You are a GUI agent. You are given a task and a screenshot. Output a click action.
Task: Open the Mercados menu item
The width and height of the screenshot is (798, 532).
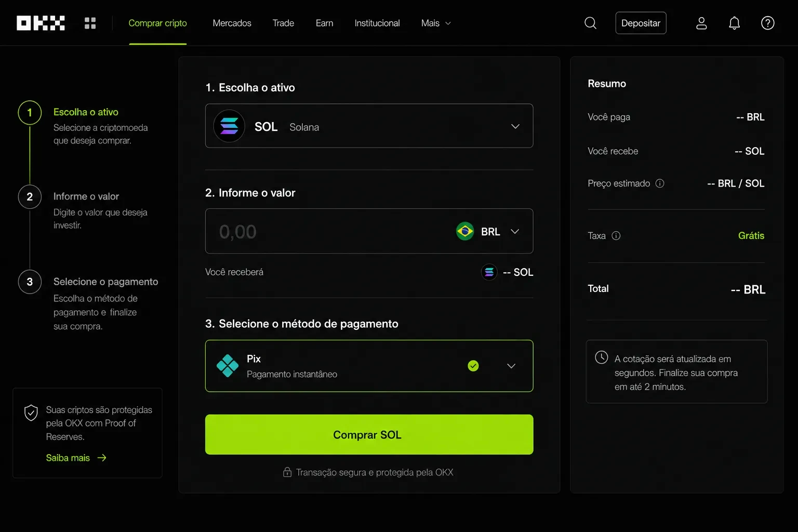pos(232,23)
